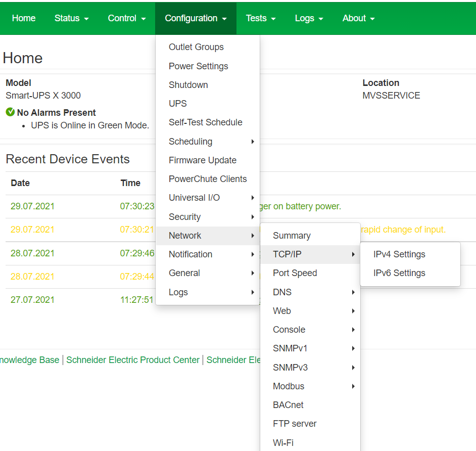Viewport: 476px width, 451px height.
Task: Open IPv6 Settings
Action: click(x=410, y=273)
